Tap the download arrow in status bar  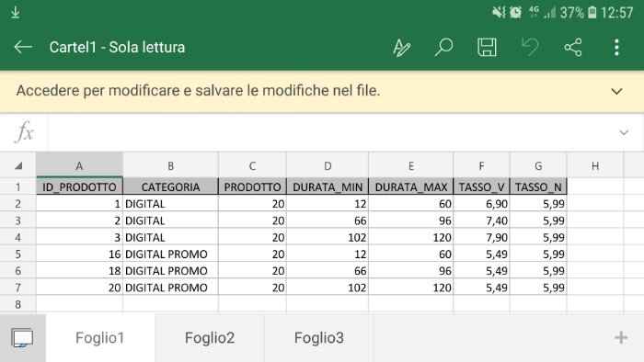click(x=16, y=12)
